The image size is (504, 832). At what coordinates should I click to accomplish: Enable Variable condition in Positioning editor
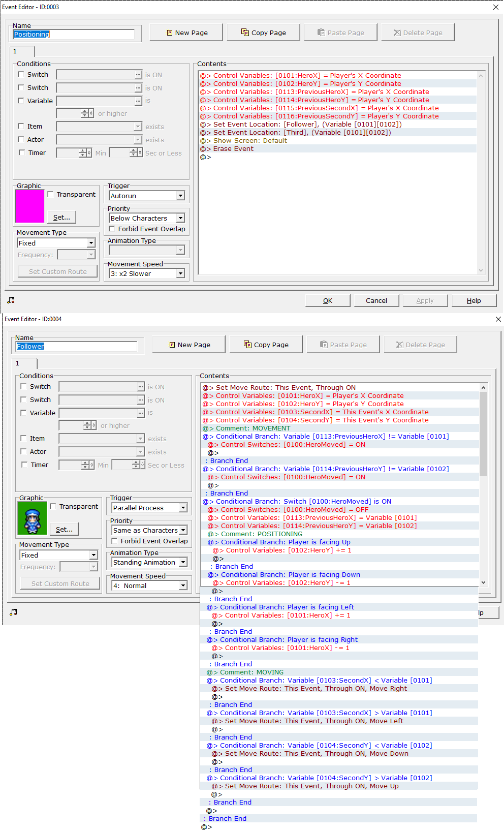click(21, 101)
